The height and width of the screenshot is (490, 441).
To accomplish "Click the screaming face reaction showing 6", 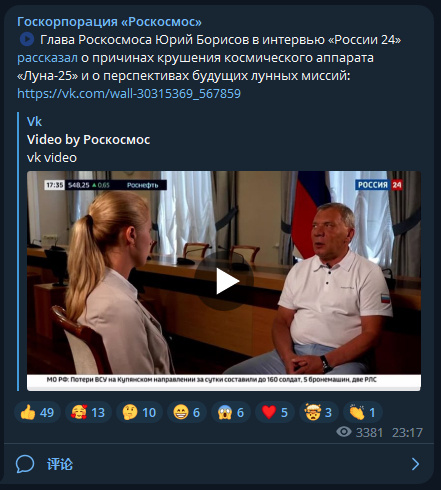I will 231,412.
